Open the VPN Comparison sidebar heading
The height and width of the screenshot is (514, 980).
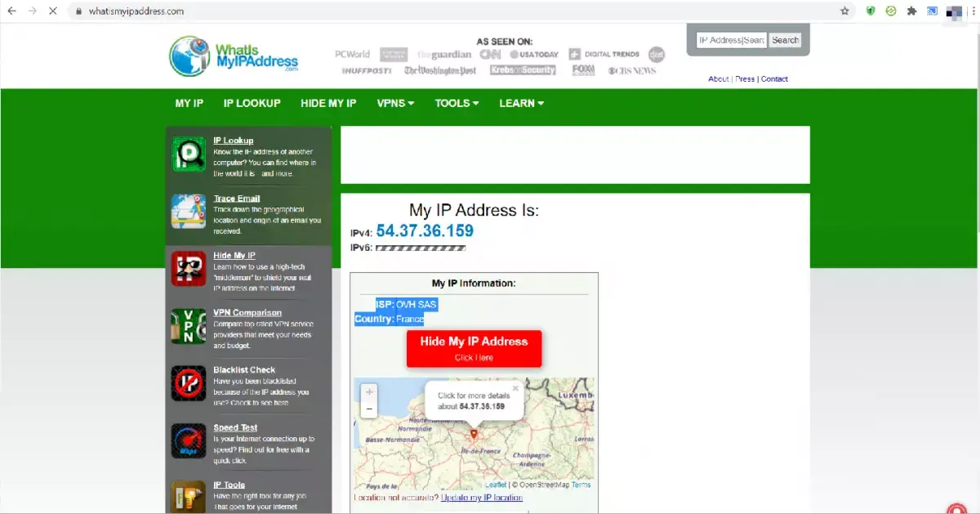247,313
